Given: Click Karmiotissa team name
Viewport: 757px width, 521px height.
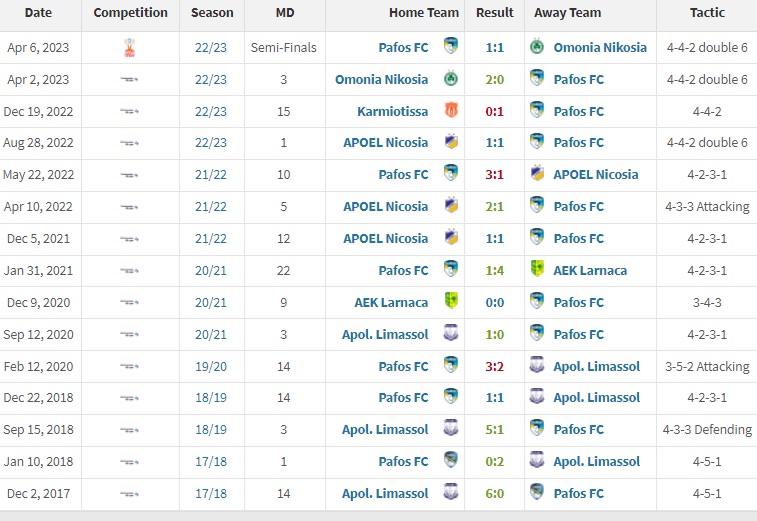Looking at the screenshot, I should (393, 112).
